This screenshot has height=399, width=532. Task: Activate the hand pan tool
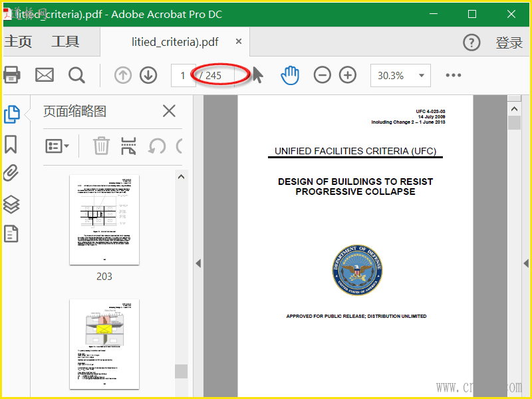pyautogui.click(x=290, y=75)
